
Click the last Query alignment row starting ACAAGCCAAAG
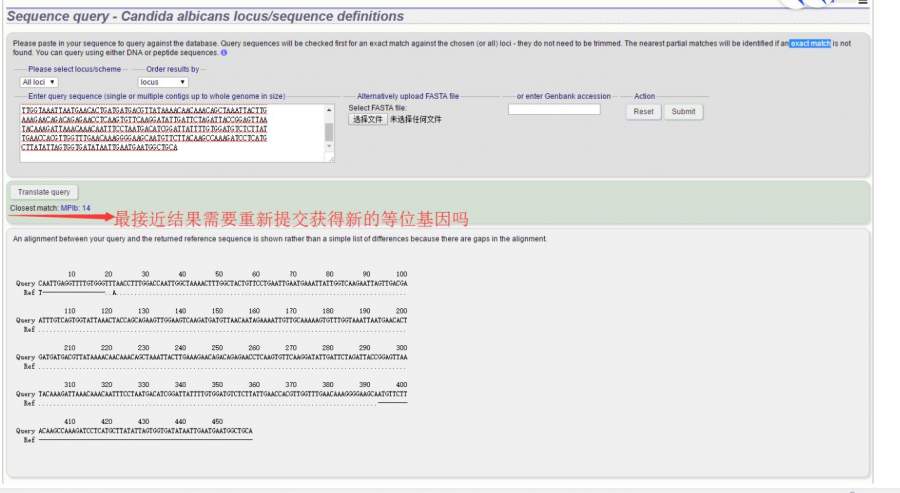pos(134,431)
